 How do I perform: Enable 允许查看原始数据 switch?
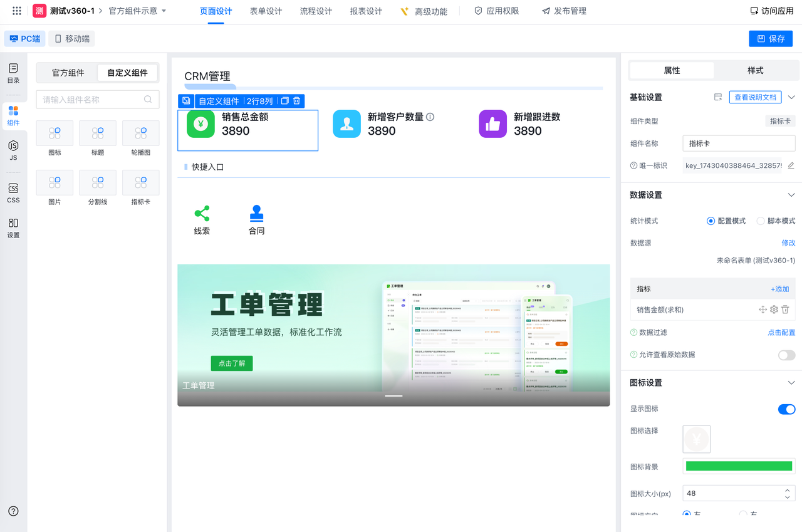[x=786, y=355]
